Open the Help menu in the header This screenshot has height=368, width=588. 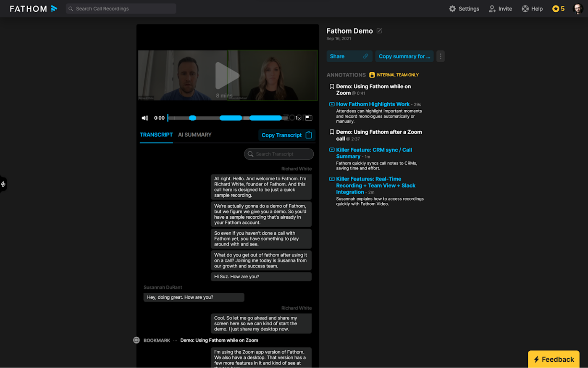coord(532,9)
